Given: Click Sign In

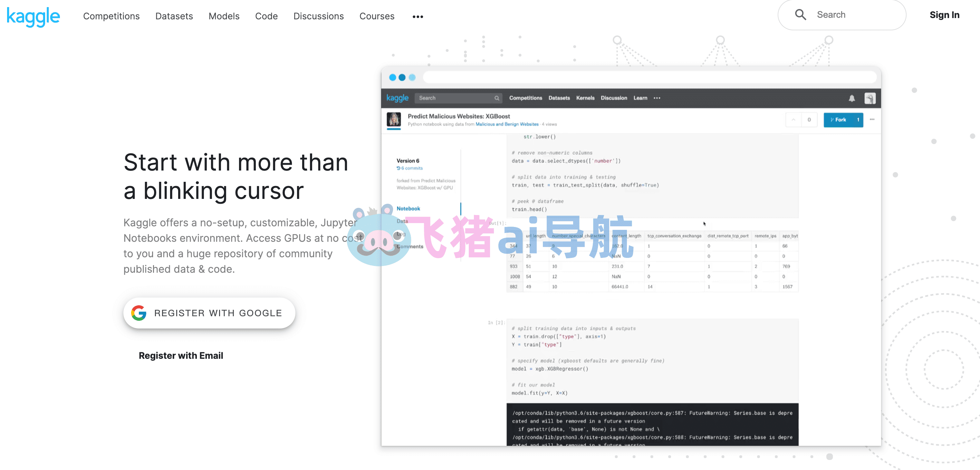Looking at the screenshot, I should click(x=944, y=15).
